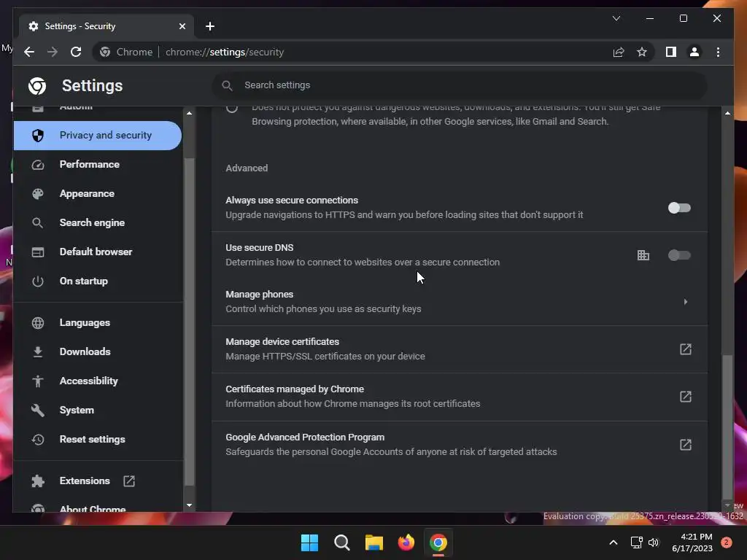Viewport: 747px width, 560px height.
Task: Close the Settings - Security tab
Action: tap(182, 26)
